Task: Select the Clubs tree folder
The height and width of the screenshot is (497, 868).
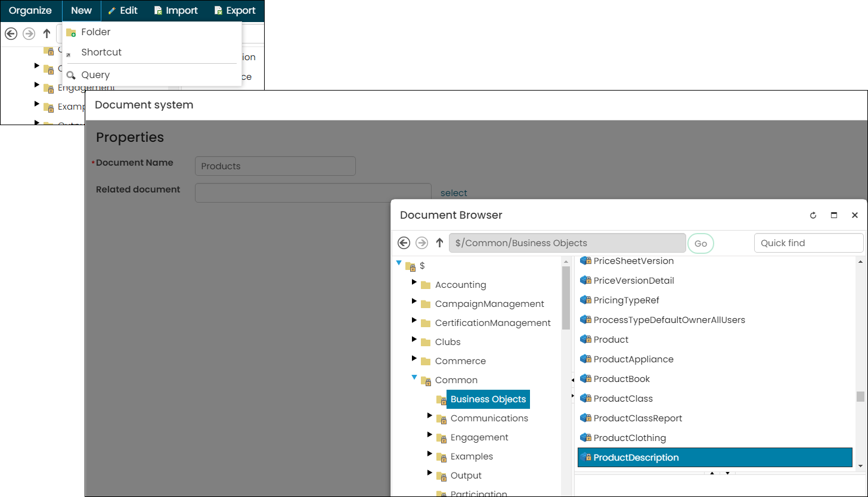Action: 448,342
